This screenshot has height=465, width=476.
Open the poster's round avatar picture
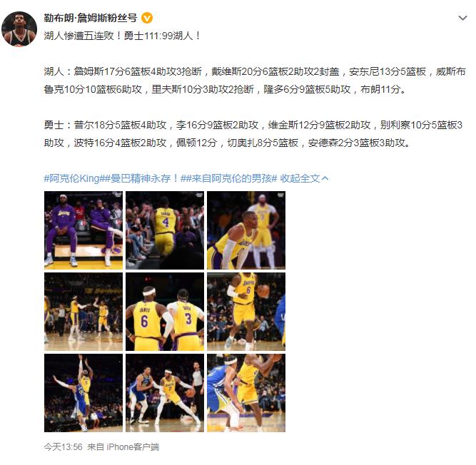click(19, 29)
